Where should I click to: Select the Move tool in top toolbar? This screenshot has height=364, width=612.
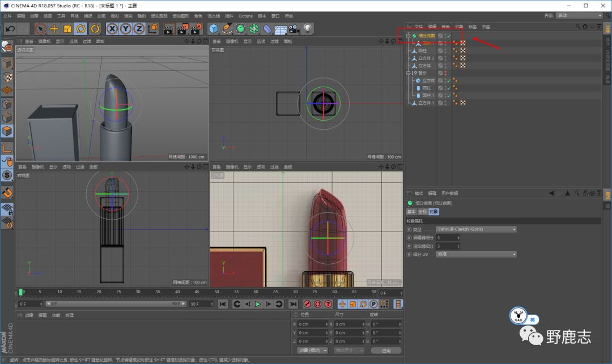pyautogui.click(x=54, y=28)
